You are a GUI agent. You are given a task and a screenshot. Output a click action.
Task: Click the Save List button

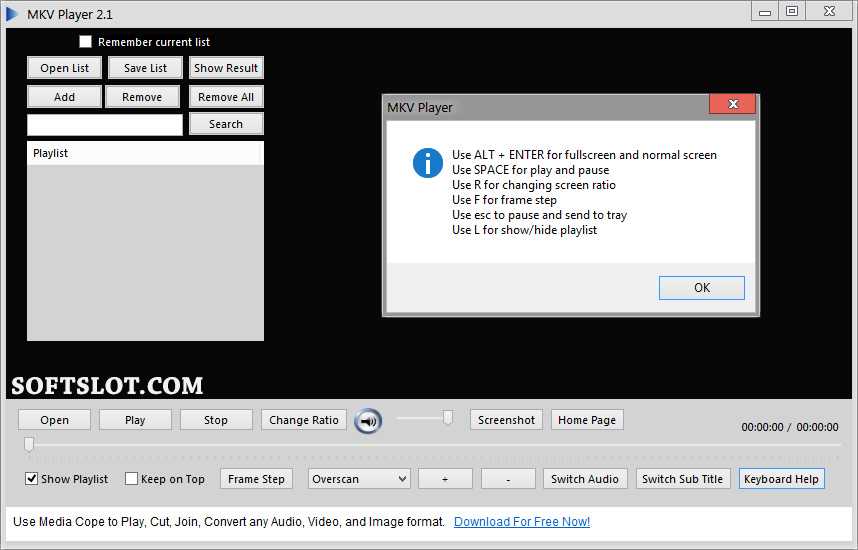pyautogui.click(x=145, y=68)
